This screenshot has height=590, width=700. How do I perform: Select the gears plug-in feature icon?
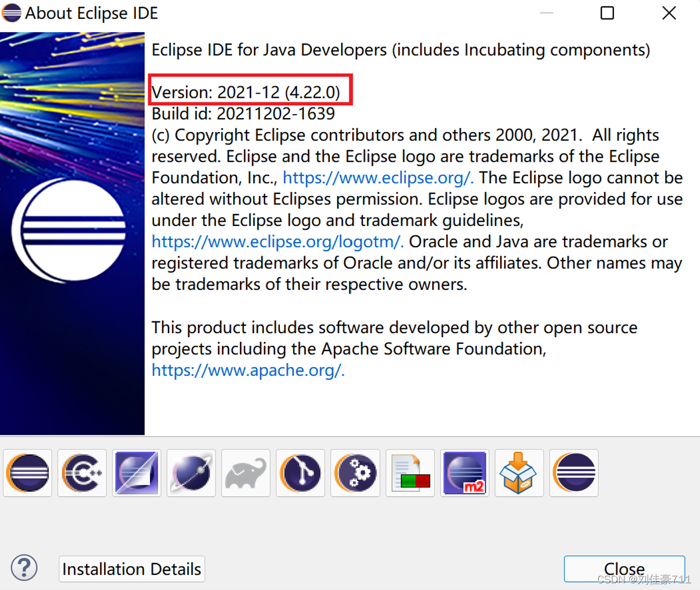tap(355, 473)
